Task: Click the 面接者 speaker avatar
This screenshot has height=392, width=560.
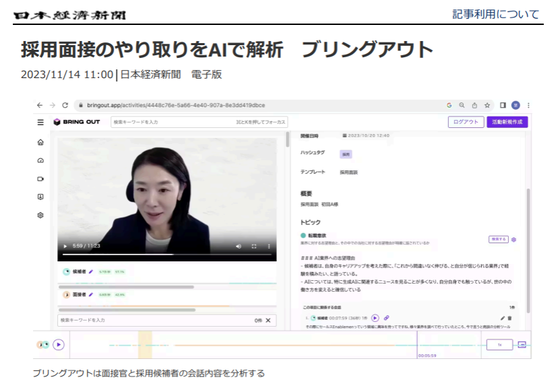Action: tap(66, 294)
